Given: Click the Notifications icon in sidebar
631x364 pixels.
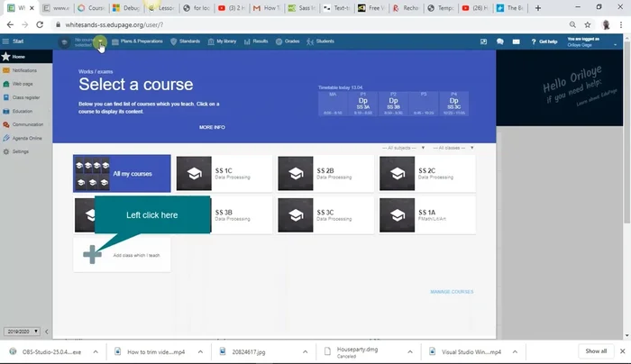Looking at the screenshot, I should pyautogui.click(x=6, y=69).
